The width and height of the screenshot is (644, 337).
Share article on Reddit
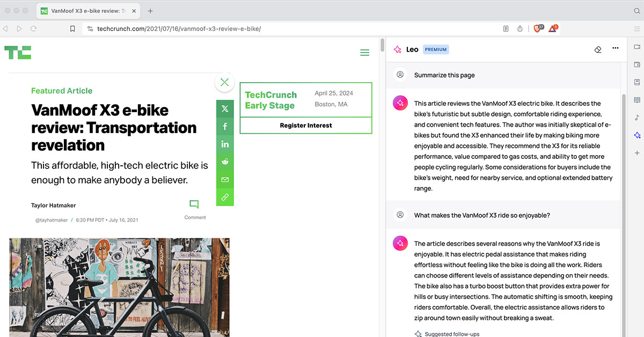pyautogui.click(x=225, y=162)
